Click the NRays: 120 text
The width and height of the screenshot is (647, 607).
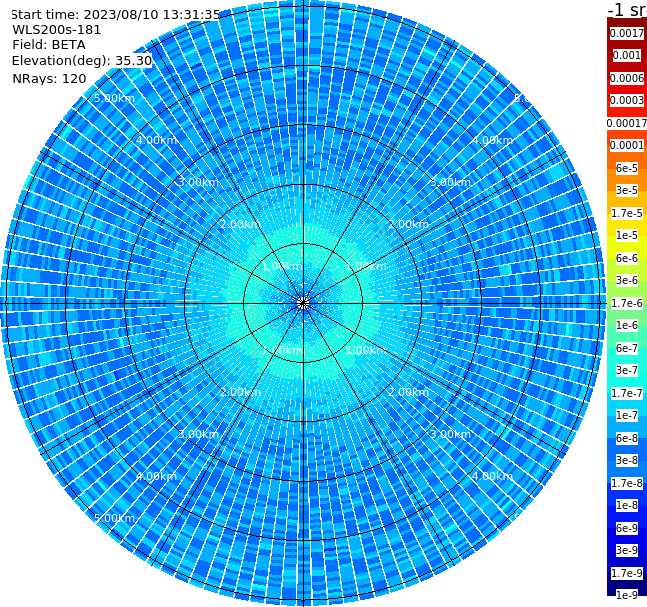[49, 78]
